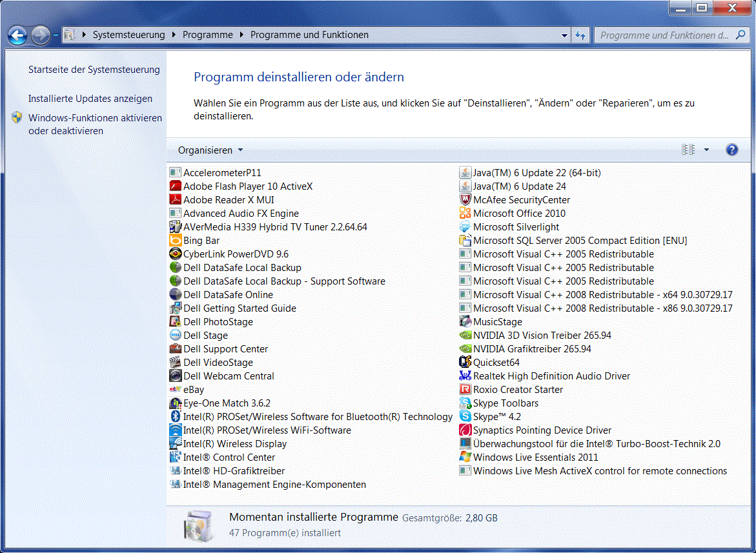Screen dimensions: 756x553
Task: Open the Organisieren dropdown menu
Action: point(210,150)
